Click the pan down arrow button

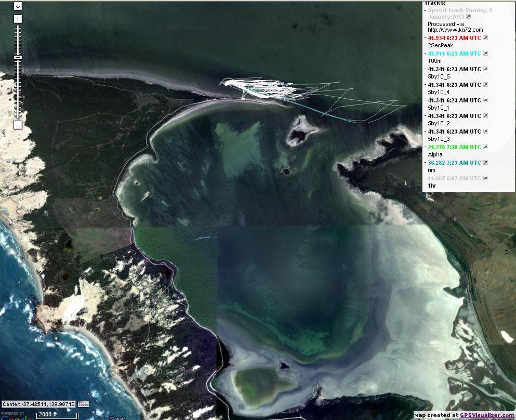[18, 6]
